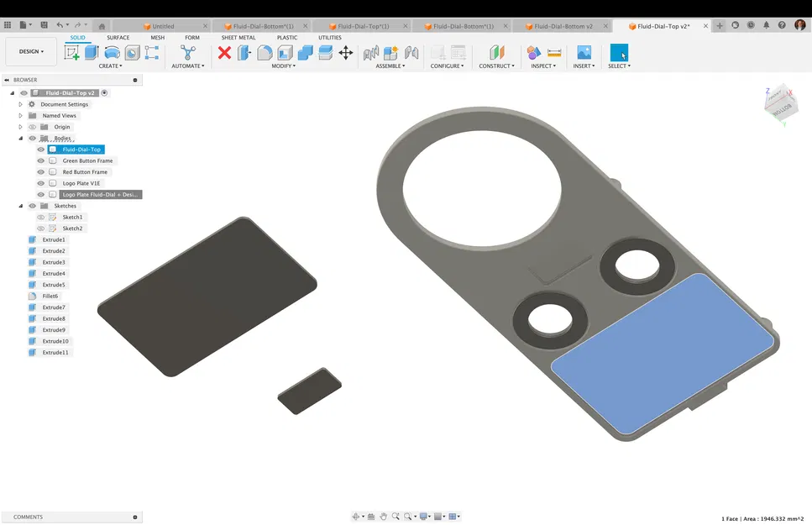Activate the Press Pull tool
The height and width of the screenshot is (525, 812).
(x=244, y=52)
